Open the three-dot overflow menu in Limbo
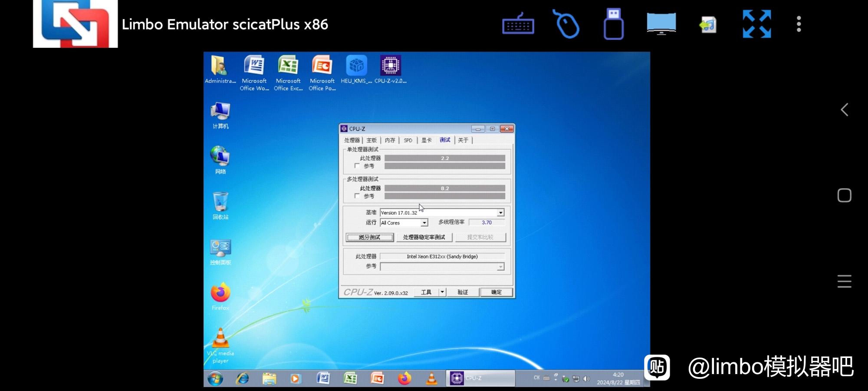The height and width of the screenshot is (391, 868). point(799,24)
